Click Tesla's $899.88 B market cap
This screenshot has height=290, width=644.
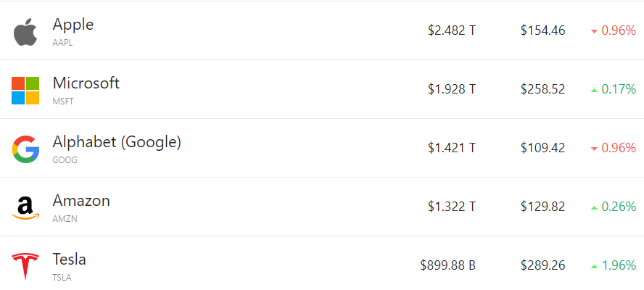pos(447,265)
